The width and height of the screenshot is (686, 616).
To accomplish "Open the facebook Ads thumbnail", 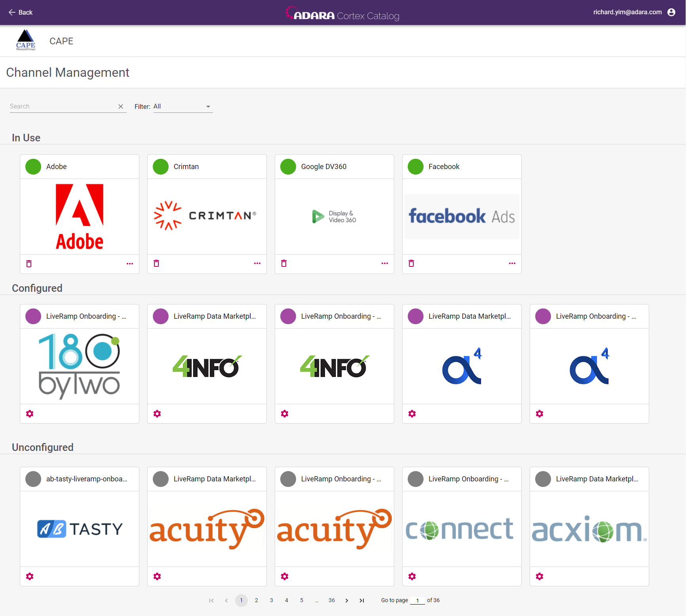I will point(462,217).
